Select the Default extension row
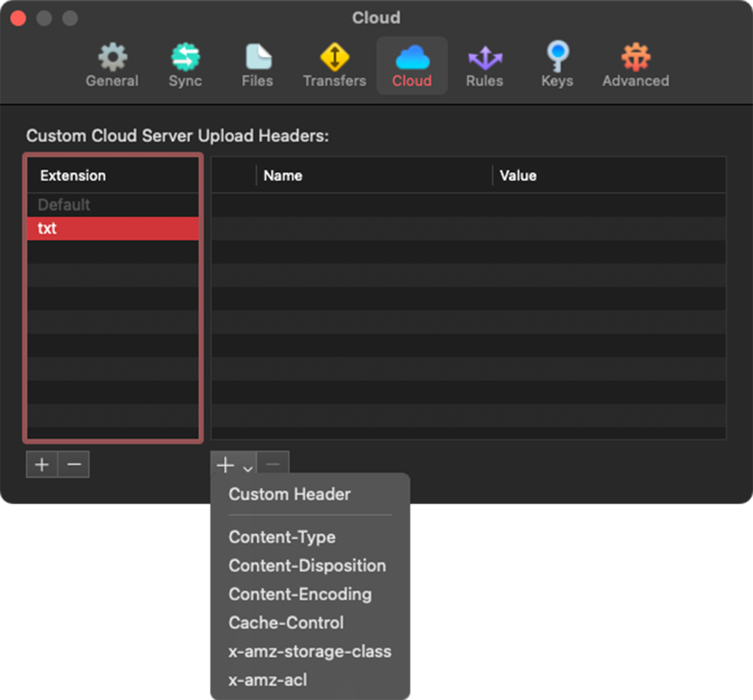The image size is (753, 700). click(113, 205)
